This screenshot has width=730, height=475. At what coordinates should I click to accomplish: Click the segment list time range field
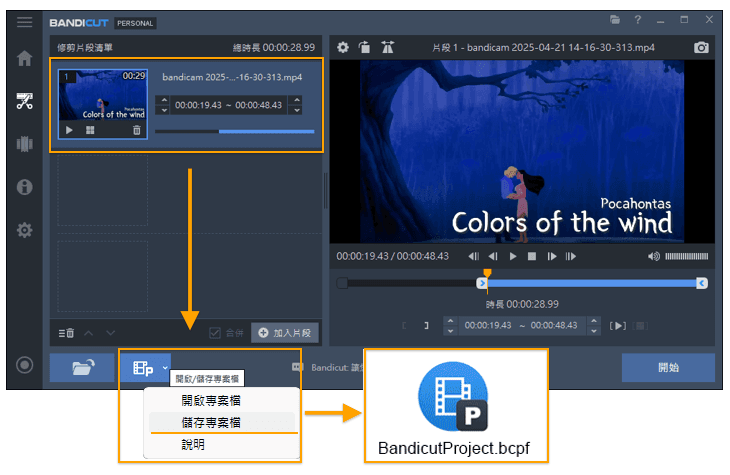(x=229, y=105)
